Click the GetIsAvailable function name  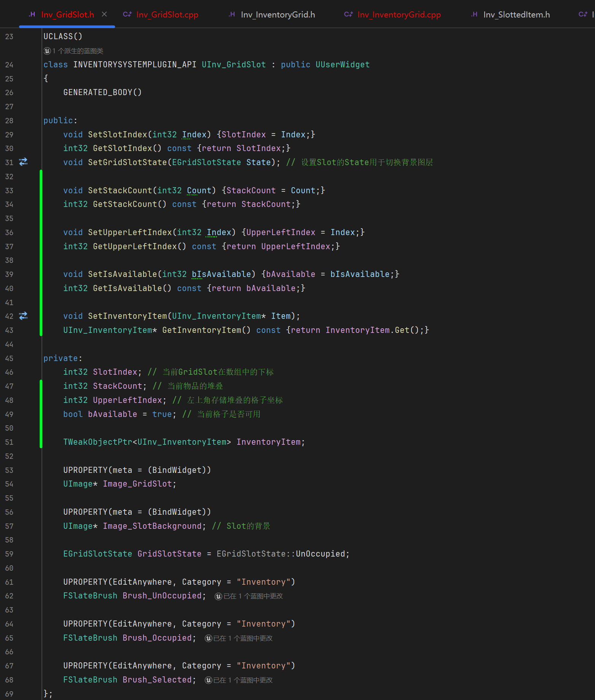click(x=128, y=288)
